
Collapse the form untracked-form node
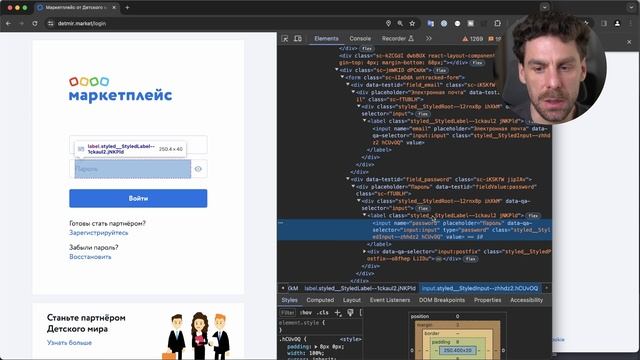342,77
